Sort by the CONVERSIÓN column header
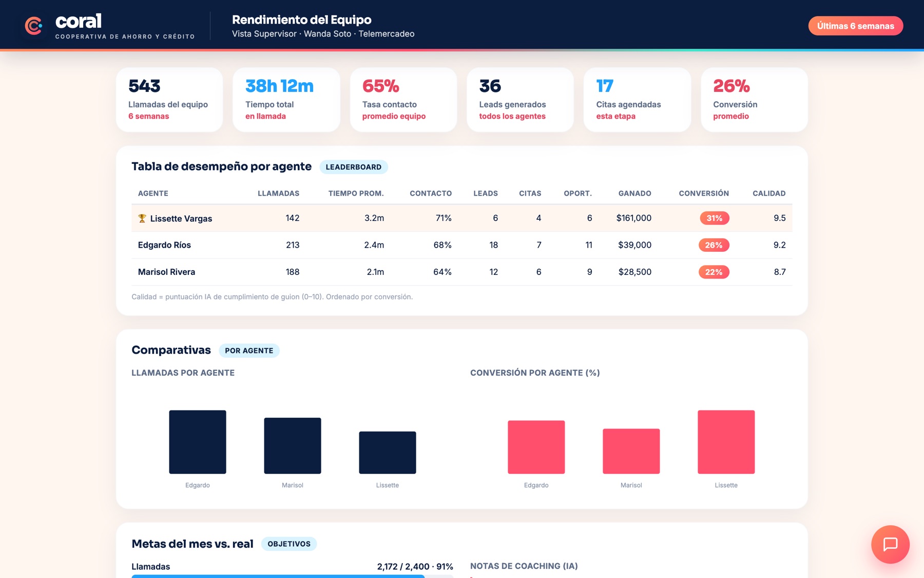Image resolution: width=924 pixels, height=578 pixels. (704, 193)
